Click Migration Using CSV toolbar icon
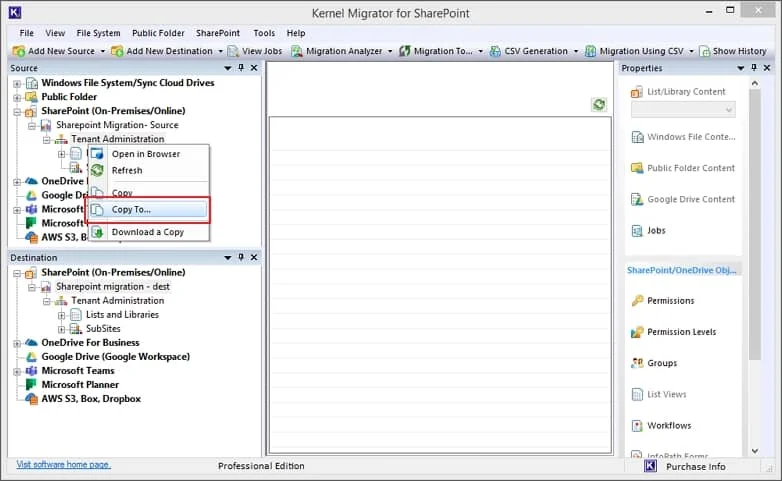The image size is (782, 481). [590, 51]
